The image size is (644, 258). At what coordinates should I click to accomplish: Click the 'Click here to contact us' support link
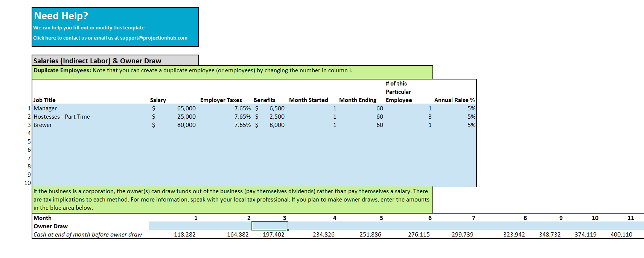(110, 38)
